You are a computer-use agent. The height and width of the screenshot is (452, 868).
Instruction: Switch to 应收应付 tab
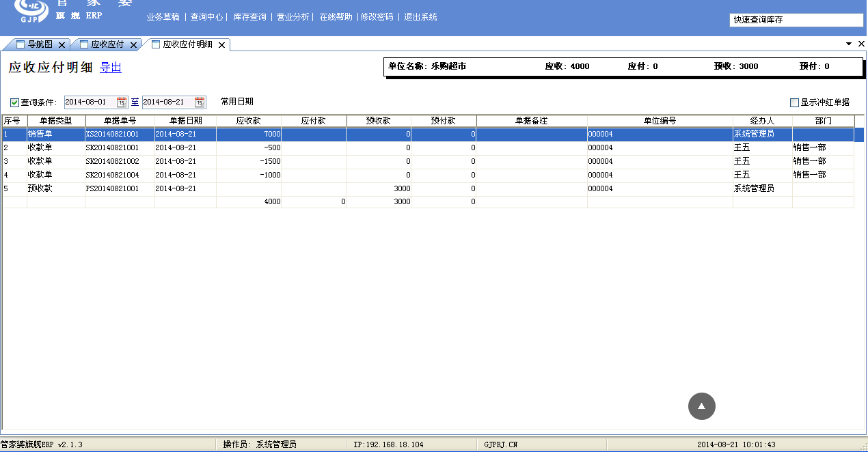pos(107,44)
